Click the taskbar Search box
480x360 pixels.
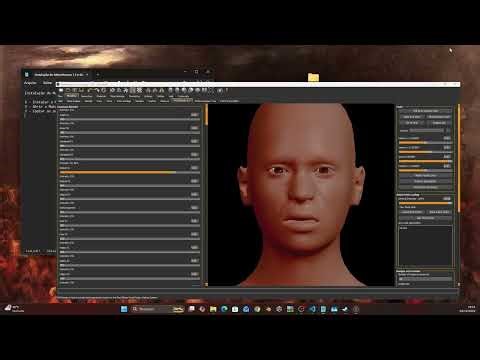click(157, 309)
